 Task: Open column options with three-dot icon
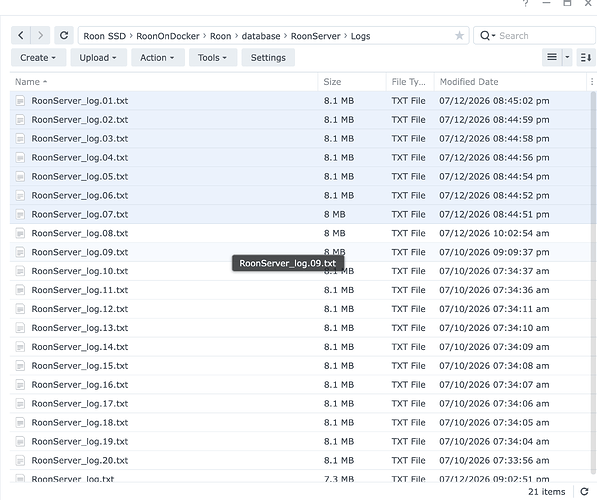tap(592, 82)
